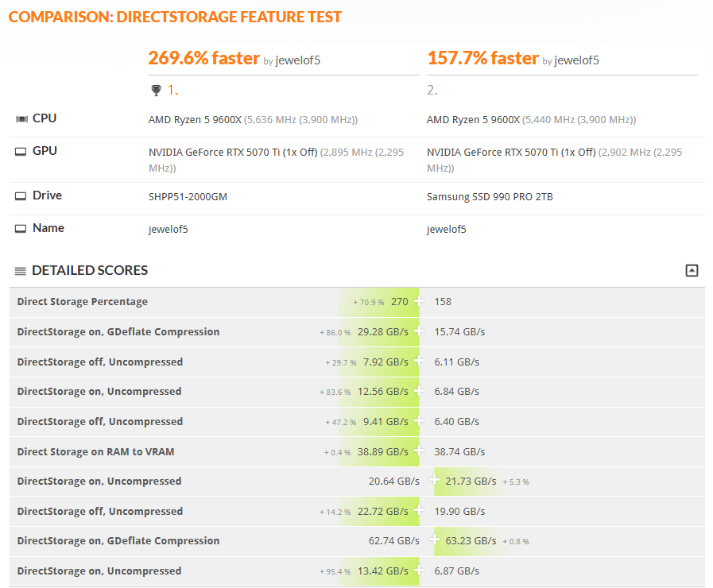Click the Name row icon

(x=21, y=229)
